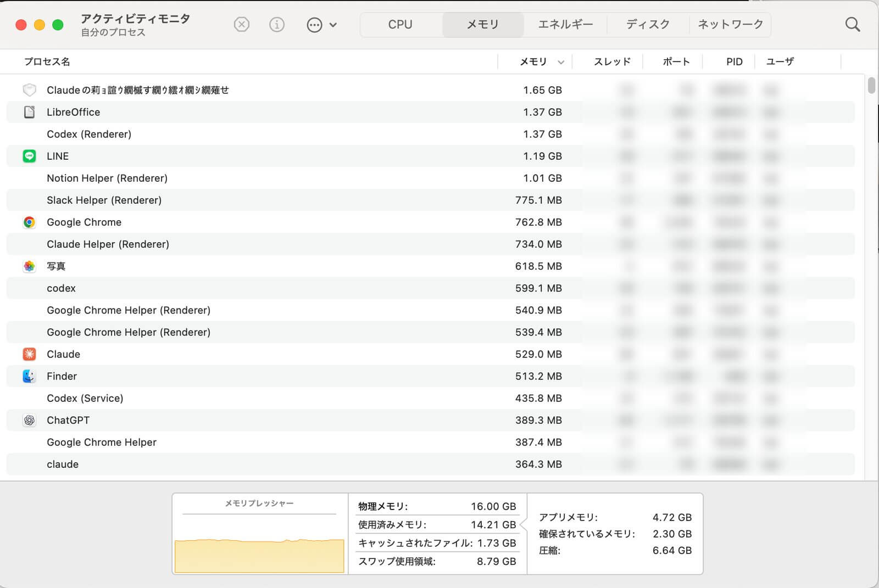Select the Codex (Service) row
879x588 pixels.
tap(431, 398)
